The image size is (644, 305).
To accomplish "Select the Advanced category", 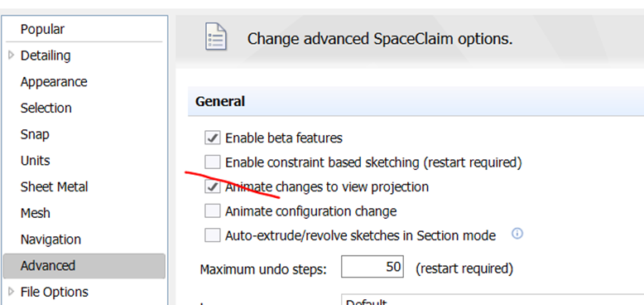I will click(84, 265).
